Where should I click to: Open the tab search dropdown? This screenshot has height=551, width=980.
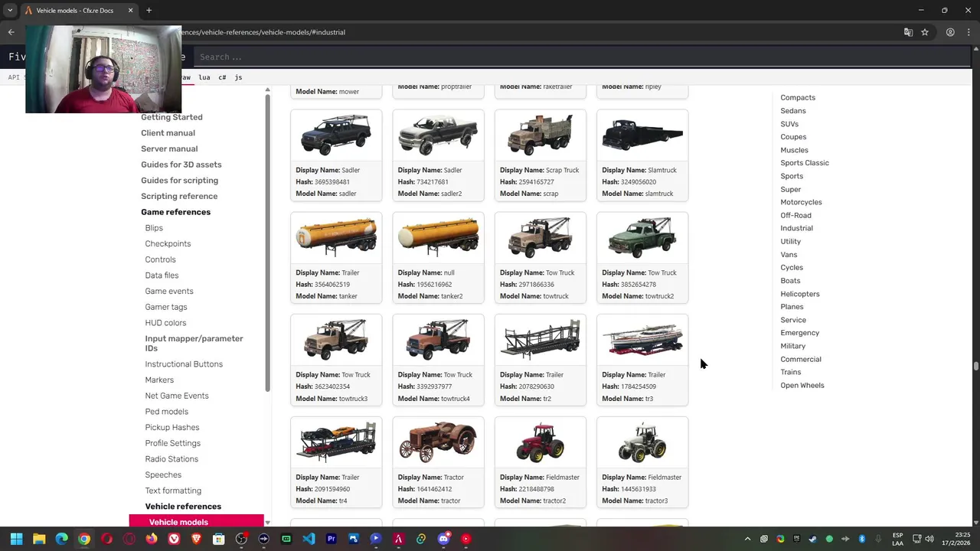pos(10,11)
